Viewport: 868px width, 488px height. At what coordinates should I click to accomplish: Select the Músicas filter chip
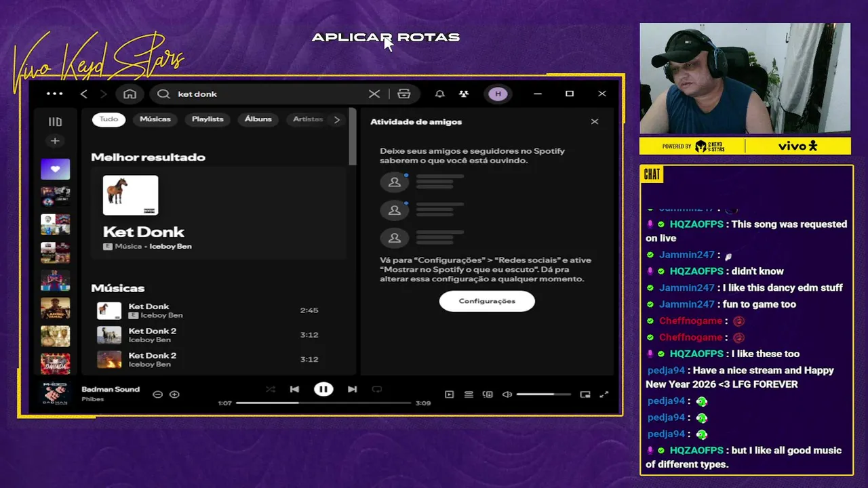coord(155,119)
